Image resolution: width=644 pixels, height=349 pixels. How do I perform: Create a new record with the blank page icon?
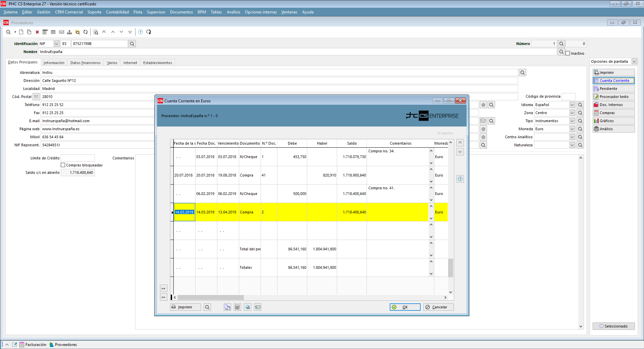pos(21,32)
